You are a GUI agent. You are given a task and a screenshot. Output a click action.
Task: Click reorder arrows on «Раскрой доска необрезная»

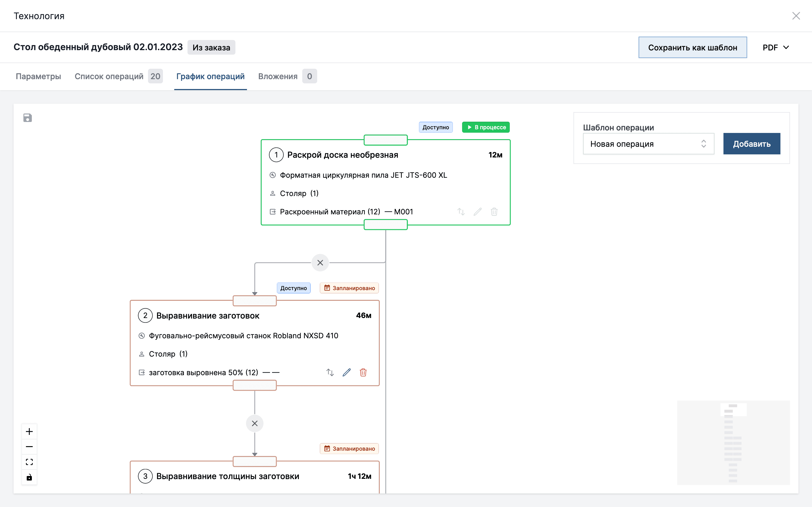click(x=461, y=212)
